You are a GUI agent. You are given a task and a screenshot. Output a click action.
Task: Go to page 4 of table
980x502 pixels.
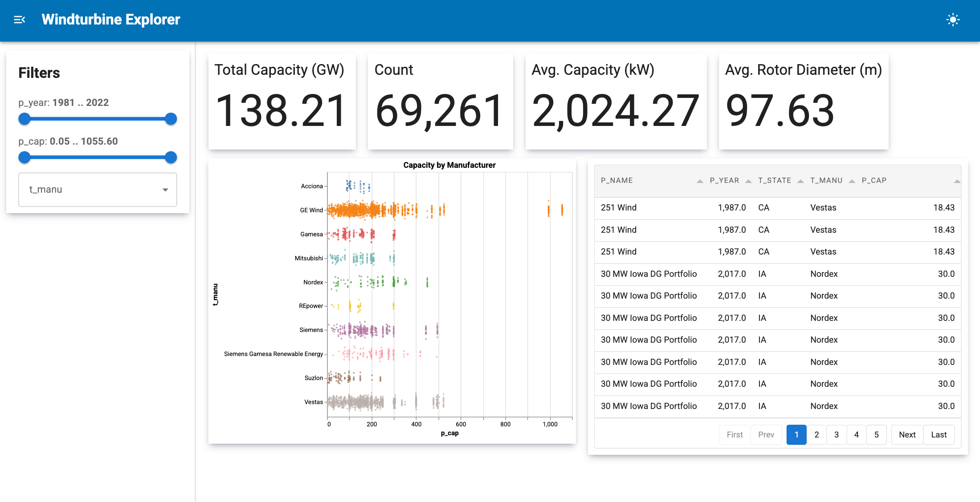[857, 435]
